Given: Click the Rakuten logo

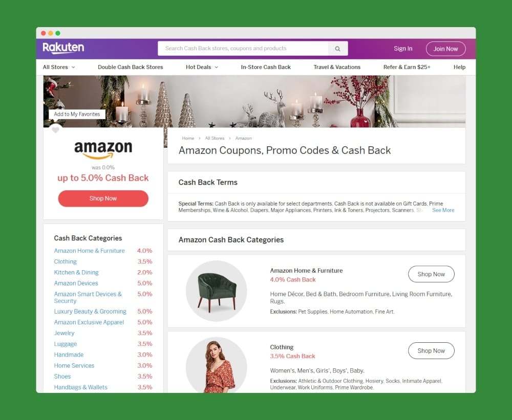Looking at the screenshot, I should tap(63, 48).
